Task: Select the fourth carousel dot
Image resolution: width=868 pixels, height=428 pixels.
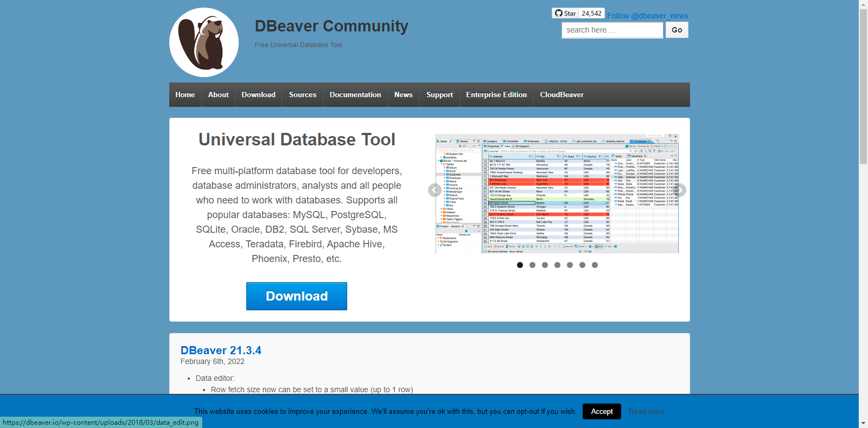Action: coord(557,265)
